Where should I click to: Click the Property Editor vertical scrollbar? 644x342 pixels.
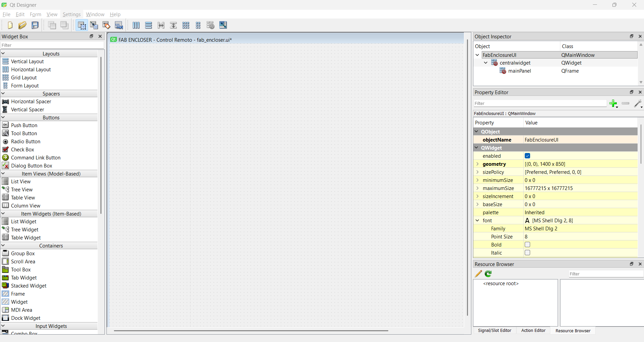(641, 144)
